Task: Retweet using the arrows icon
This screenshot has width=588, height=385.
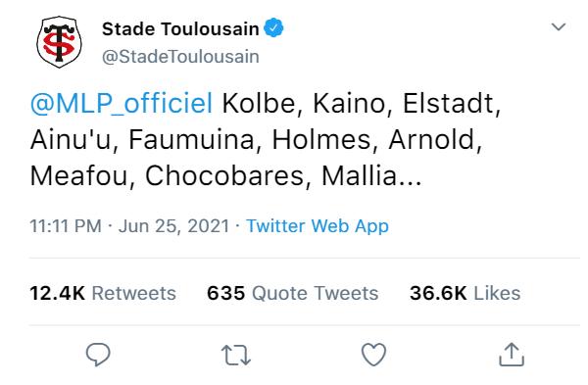Action: [236, 356]
